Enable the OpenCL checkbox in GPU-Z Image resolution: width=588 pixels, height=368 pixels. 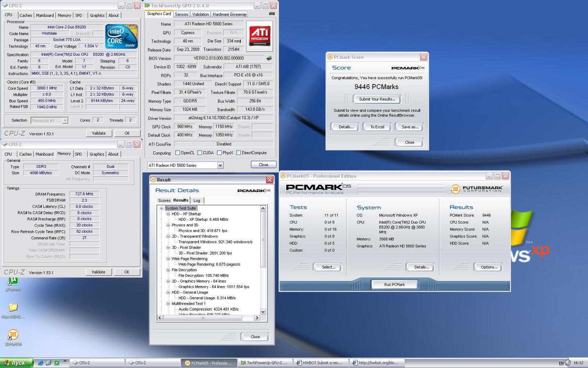coord(178,153)
